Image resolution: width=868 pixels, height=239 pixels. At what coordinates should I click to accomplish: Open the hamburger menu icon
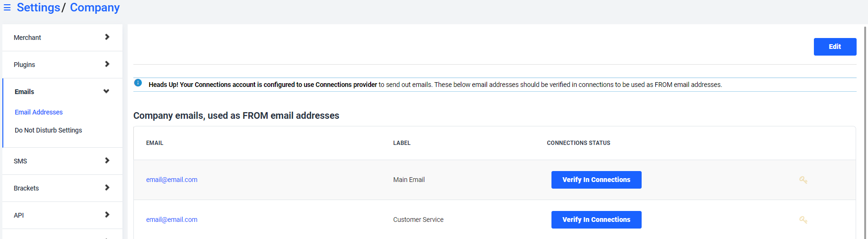pos(7,8)
